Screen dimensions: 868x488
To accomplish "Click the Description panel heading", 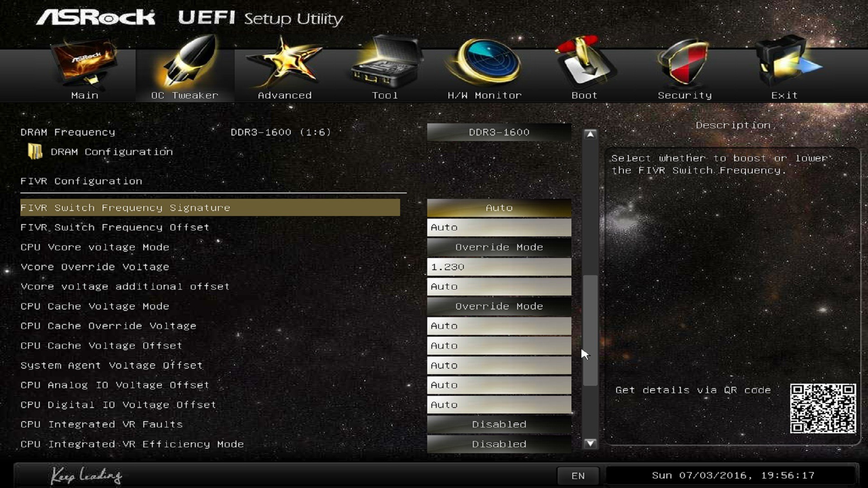I will point(733,125).
